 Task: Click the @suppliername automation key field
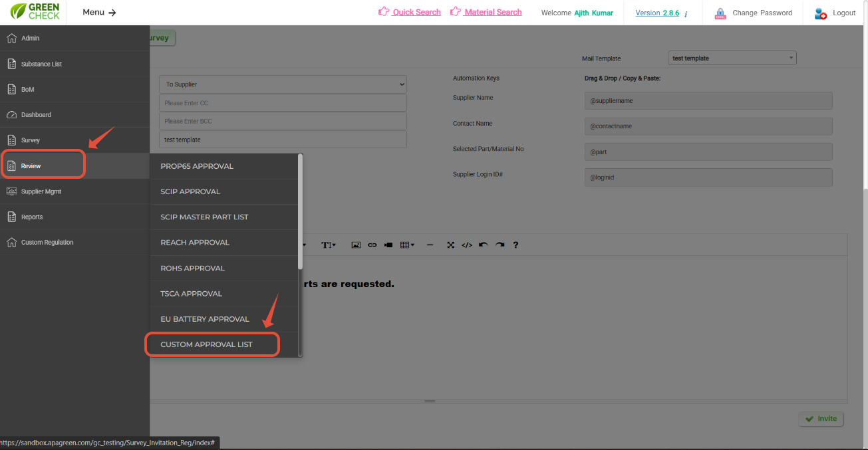click(708, 100)
